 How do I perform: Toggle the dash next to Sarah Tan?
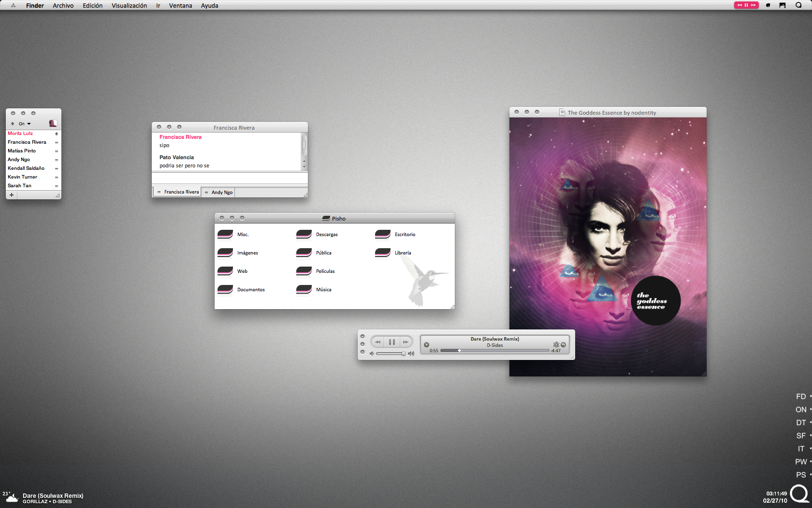click(x=56, y=186)
